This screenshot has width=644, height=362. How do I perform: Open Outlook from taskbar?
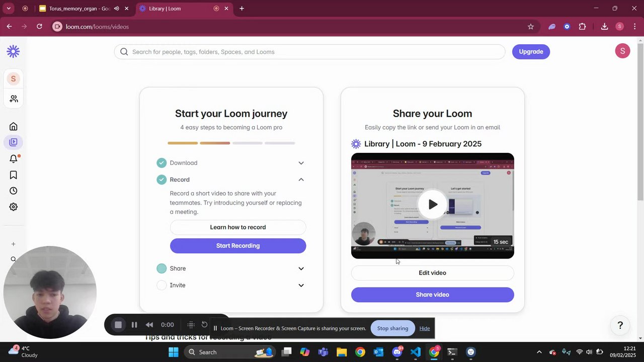[378, 352]
